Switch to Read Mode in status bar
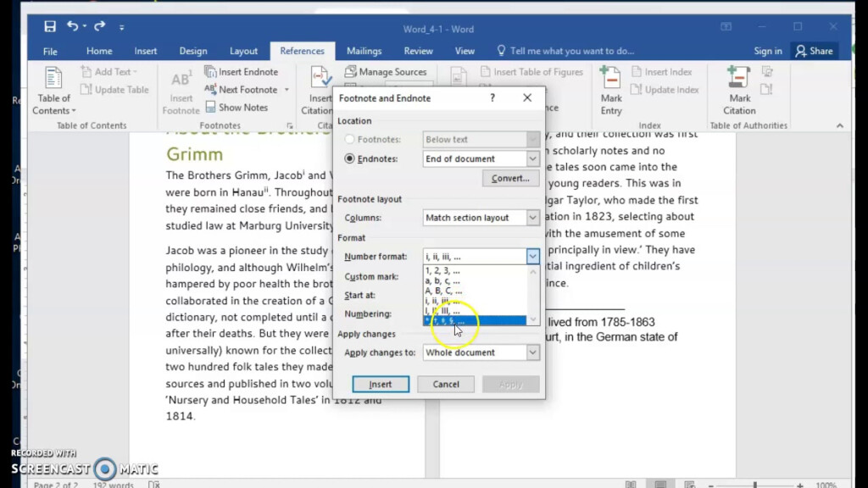The height and width of the screenshot is (488, 868). 631,484
